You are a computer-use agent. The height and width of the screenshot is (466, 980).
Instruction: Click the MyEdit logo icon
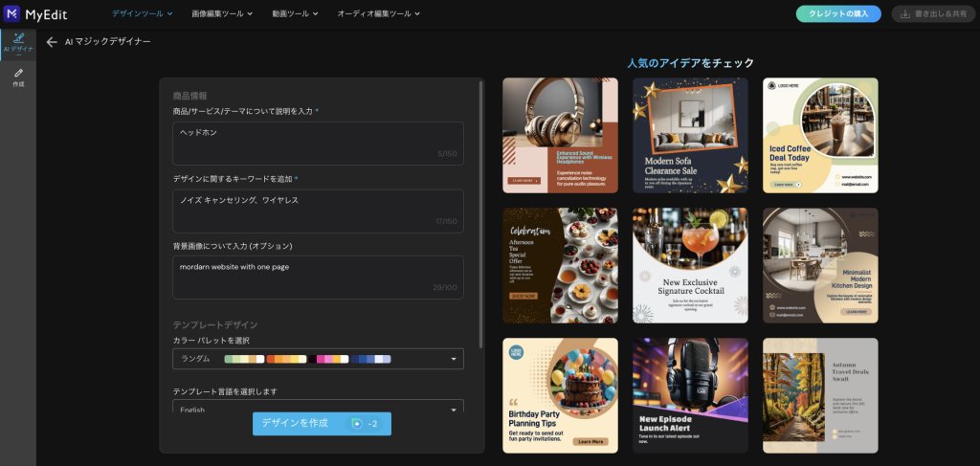pyautogui.click(x=13, y=13)
